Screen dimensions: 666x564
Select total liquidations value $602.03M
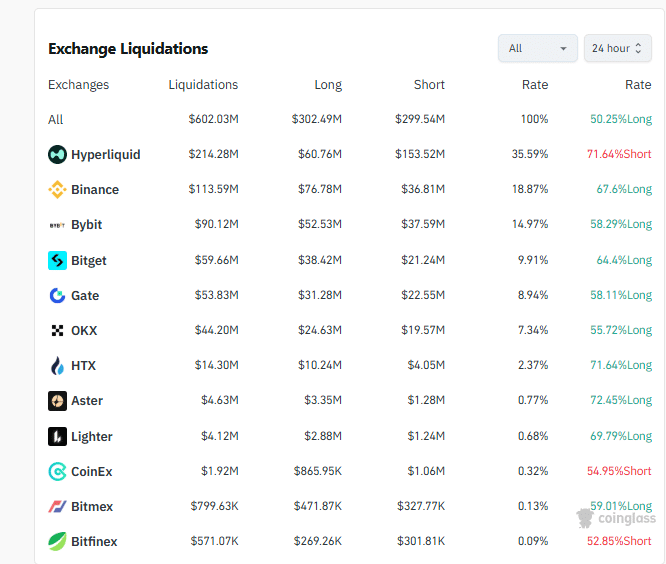[x=214, y=119]
